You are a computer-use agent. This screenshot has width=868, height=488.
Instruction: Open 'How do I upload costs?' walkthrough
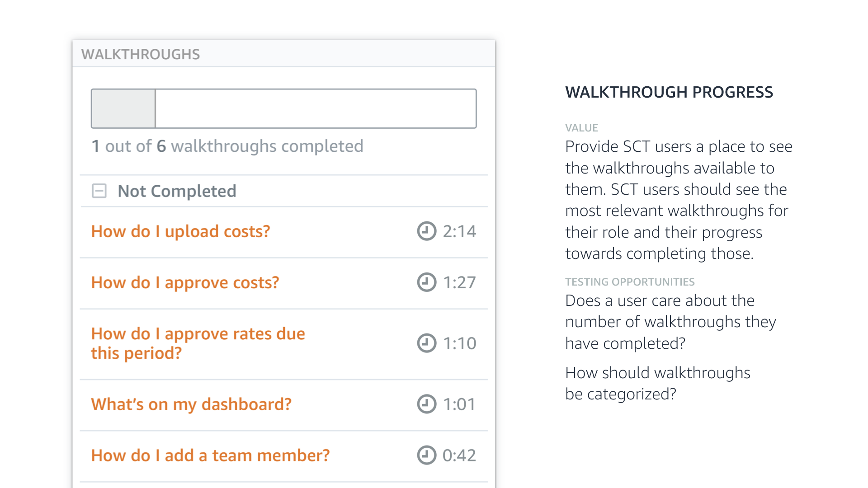click(x=180, y=231)
